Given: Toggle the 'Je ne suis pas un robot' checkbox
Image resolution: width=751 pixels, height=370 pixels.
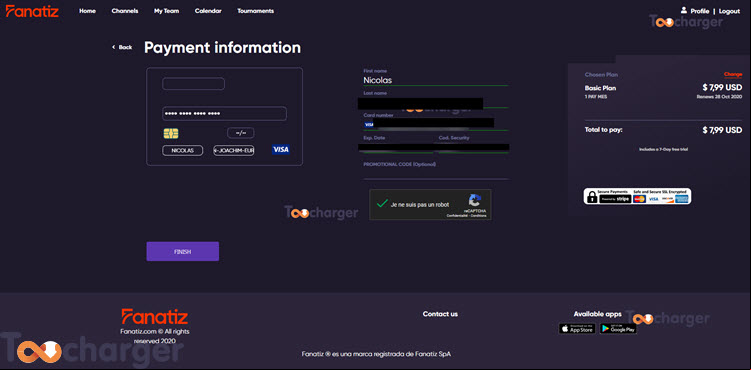Looking at the screenshot, I should click(382, 203).
